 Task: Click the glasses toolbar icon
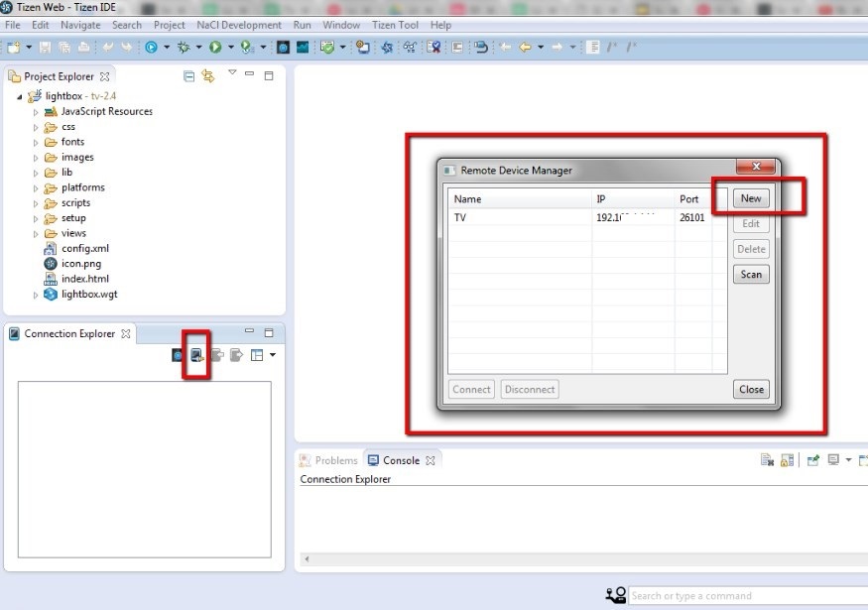(x=410, y=47)
